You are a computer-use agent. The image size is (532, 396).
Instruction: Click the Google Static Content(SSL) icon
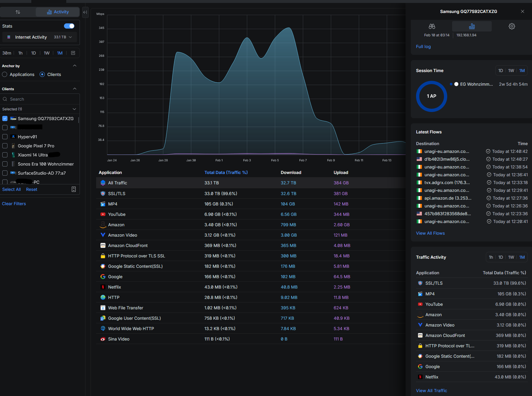[103, 266]
